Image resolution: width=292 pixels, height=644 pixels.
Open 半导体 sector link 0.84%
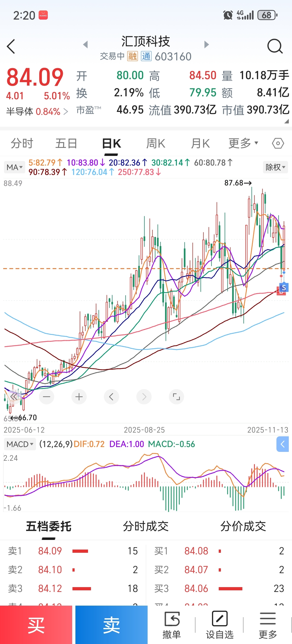[x=37, y=111]
